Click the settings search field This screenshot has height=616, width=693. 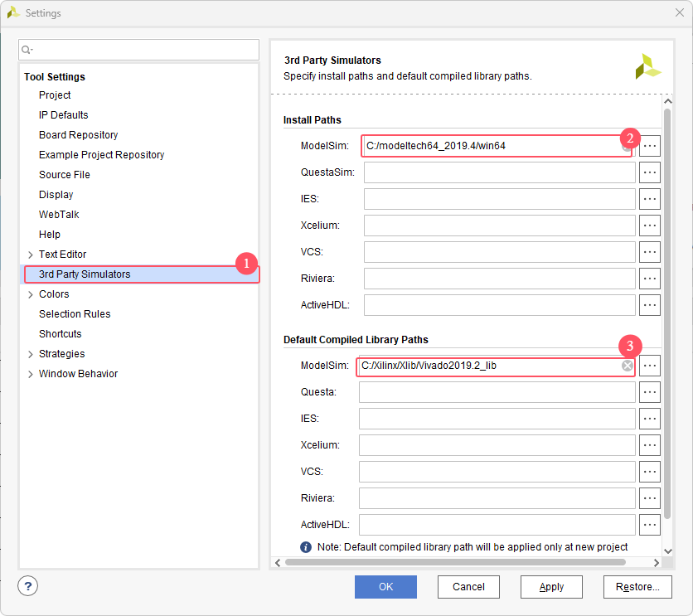pos(138,50)
